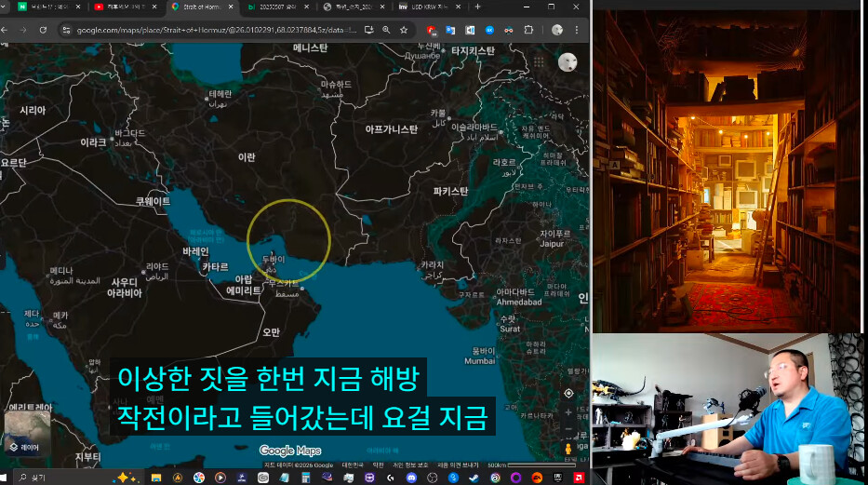This screenshot has width=868, height=485.
Task: Open the red extension icon in toolbar
Action: [432, 30]
